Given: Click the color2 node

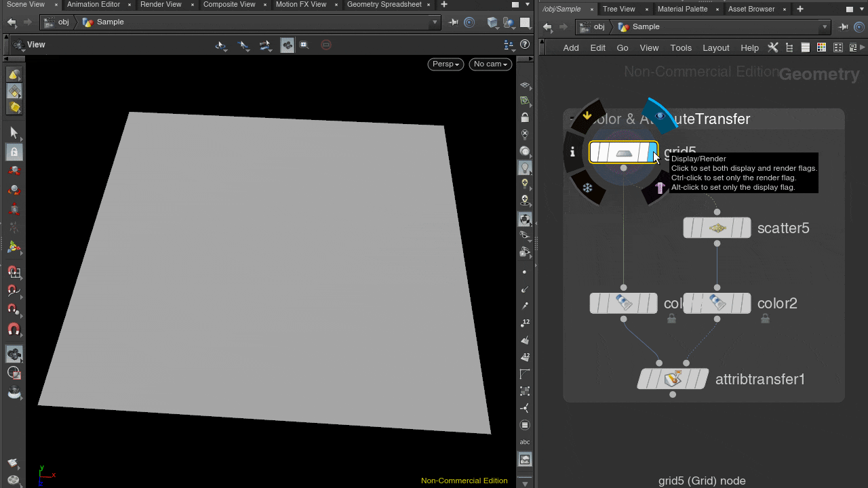Looking at the screenshot, I should [x=717, y=303].
